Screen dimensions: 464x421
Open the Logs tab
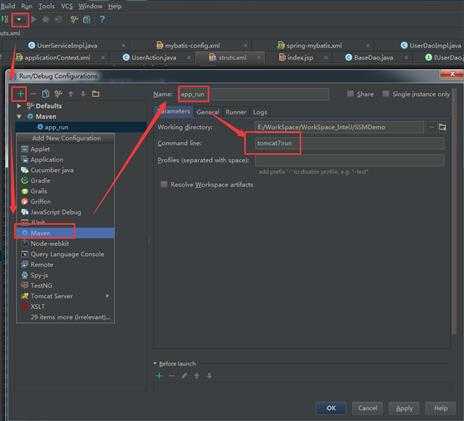pos(260,112)
